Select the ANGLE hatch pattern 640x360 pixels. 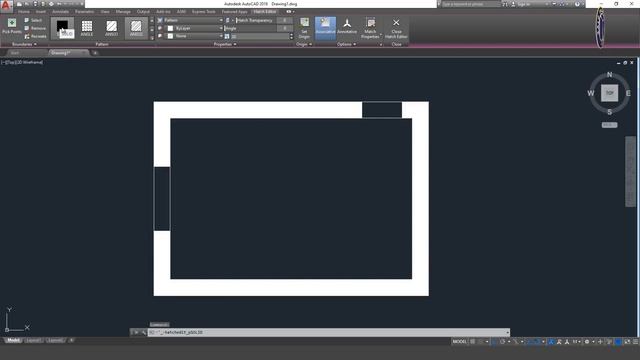click(x=87, y=28)
